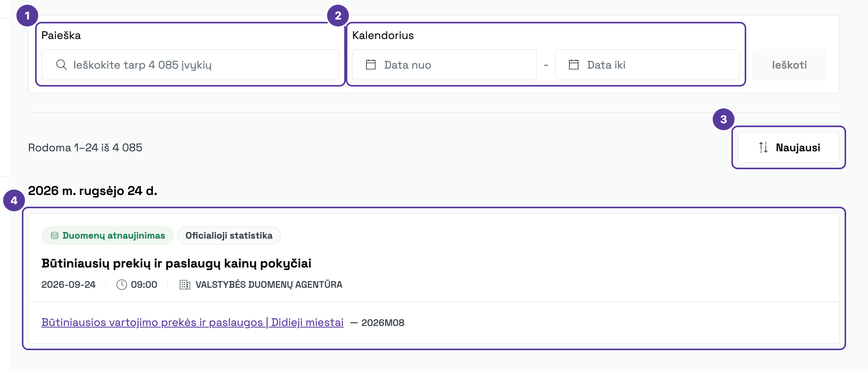Click the sort arrows icon beside Naujausi
Screen dimensions: 868x372
tap(763, 147)
